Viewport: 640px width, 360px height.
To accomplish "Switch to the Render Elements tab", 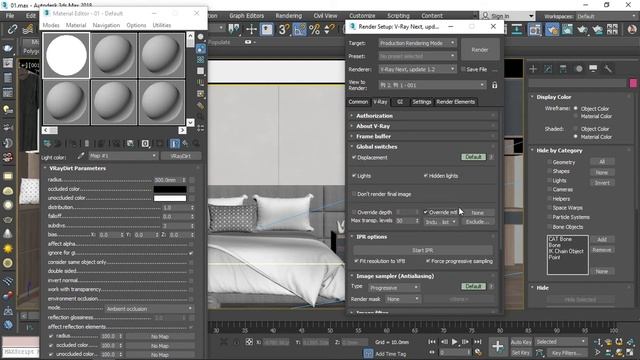I will [x=456, y=102].
